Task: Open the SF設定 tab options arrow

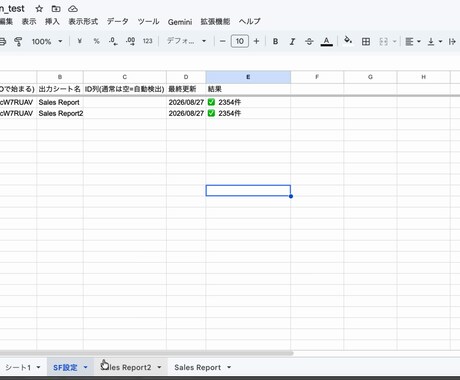Action: (x=86, y=368)
